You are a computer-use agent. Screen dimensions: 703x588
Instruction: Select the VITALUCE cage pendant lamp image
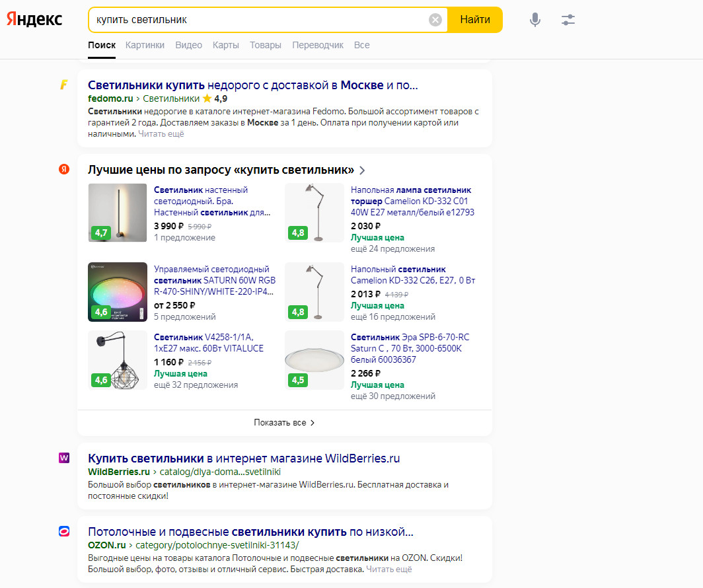[x=118, y=360]
